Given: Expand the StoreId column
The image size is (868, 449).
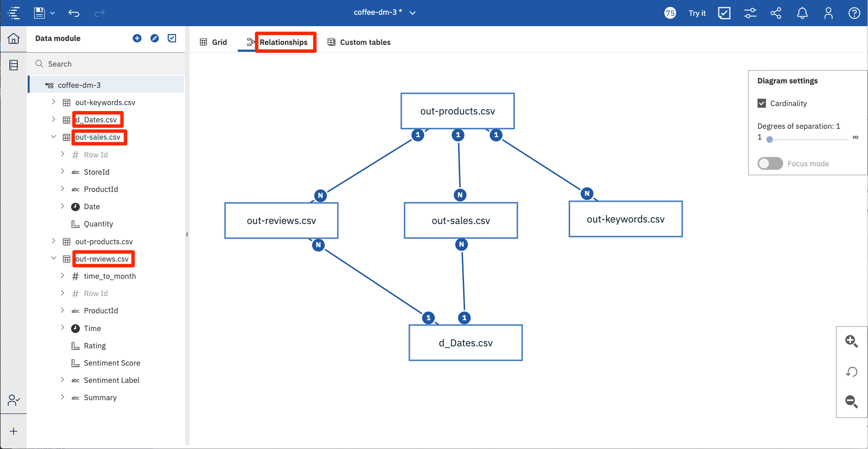Looking at the screenshot, I should tap(62, 171).
